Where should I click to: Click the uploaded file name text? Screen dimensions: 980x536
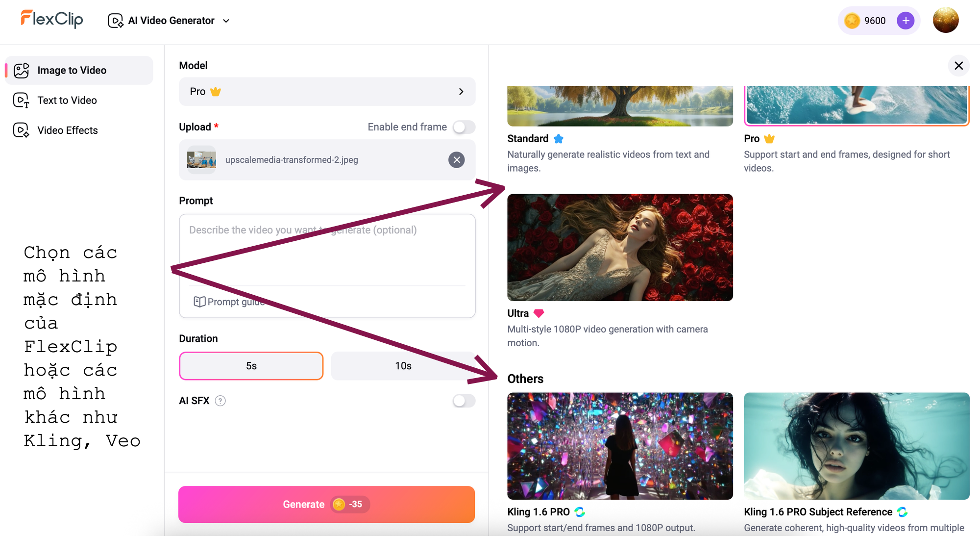(292, 160)
